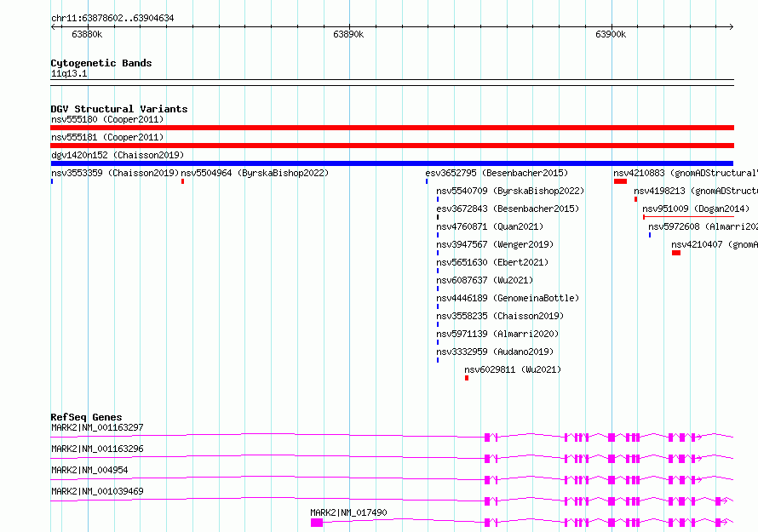
Task: Open the nsv555180 (Cooper2011) label
Action: coord(107,119)
